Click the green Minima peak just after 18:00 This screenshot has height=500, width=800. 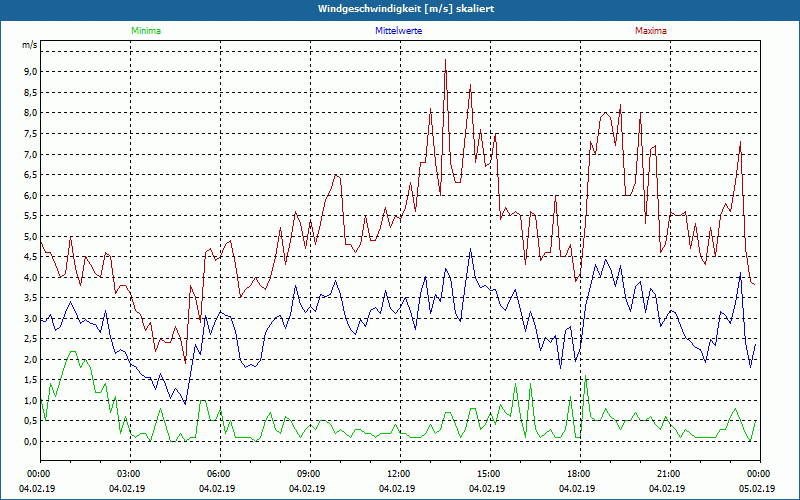tap(585, 377)
